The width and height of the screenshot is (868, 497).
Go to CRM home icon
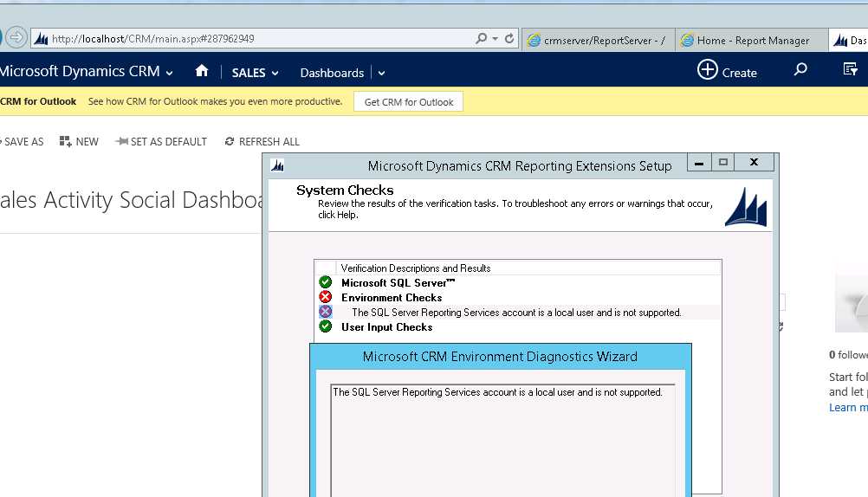tap(202, 71)
